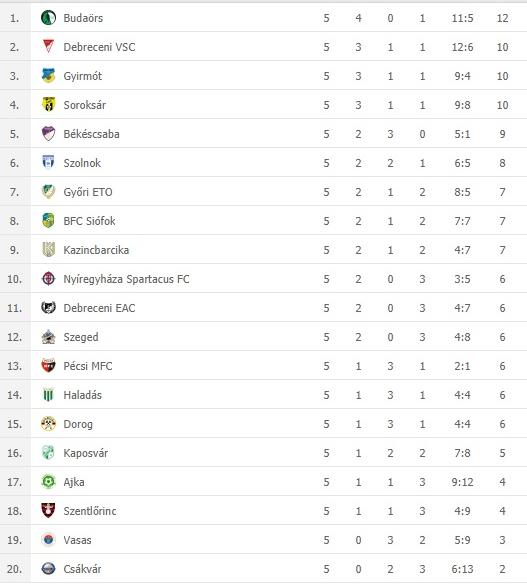Click the Dorog table row
This screenshot has height=584, width=527.
[x=263, y=424]
